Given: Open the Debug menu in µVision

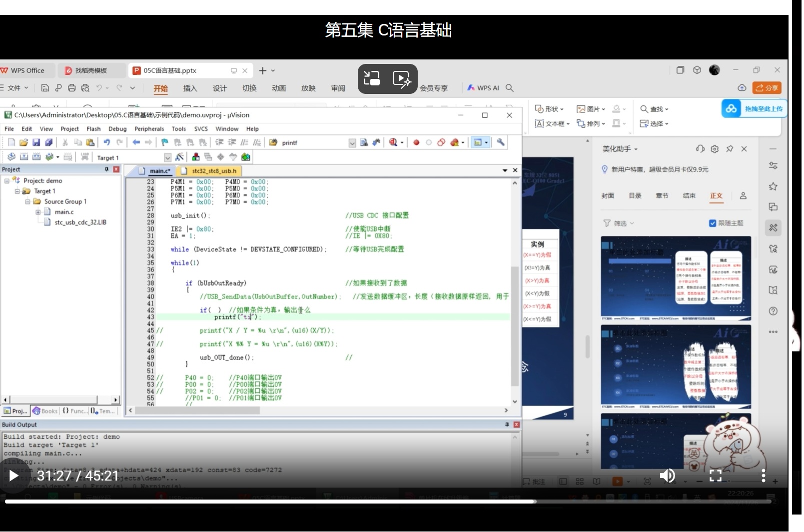Looking at the screenshot, I should pos(117,129).
